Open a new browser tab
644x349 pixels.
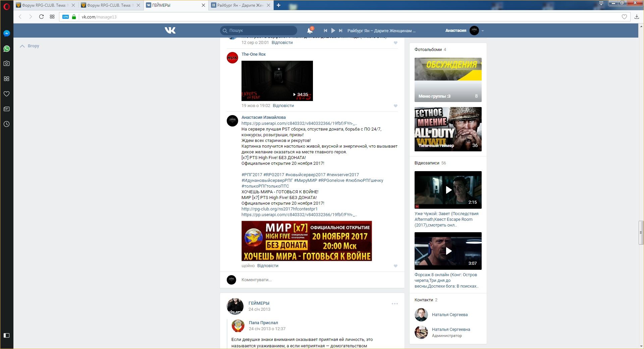point(278,5)
